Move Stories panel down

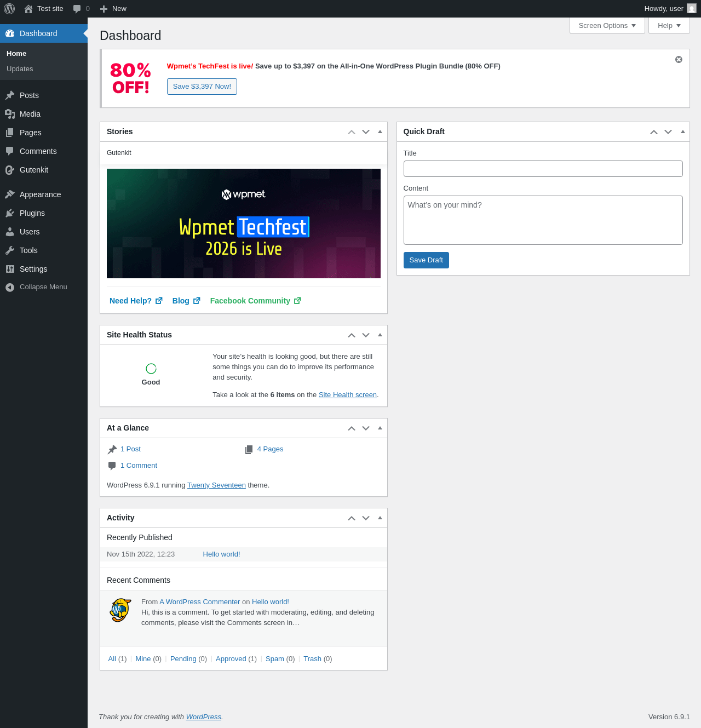366,132
